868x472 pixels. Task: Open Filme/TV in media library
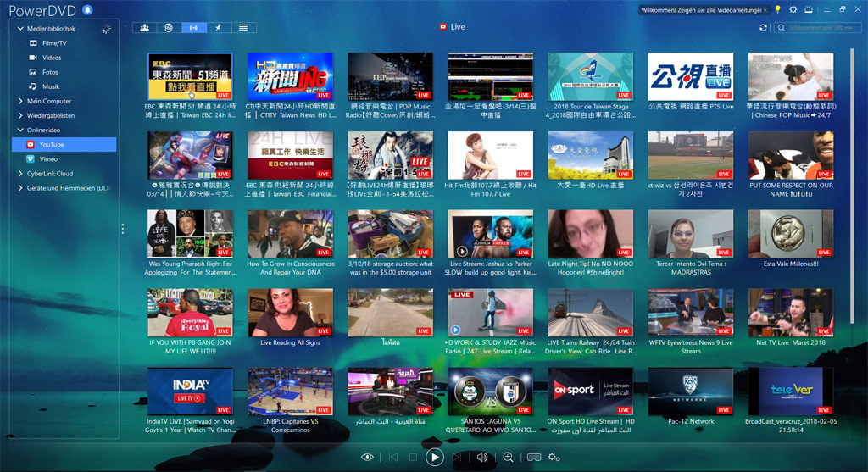point(54,42)
